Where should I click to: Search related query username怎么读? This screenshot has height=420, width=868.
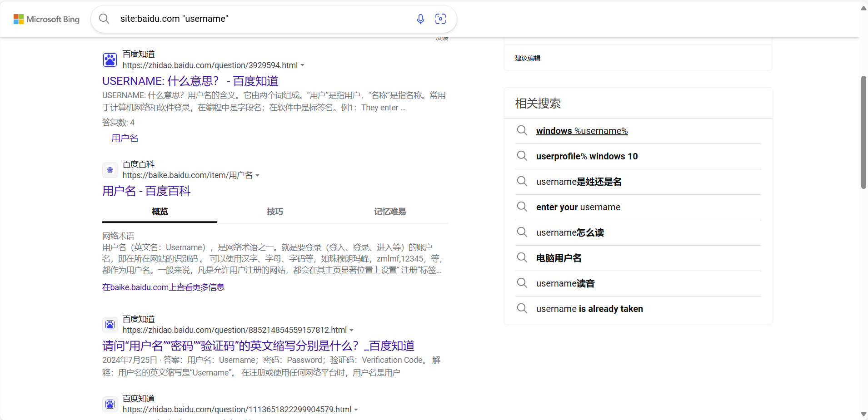[570, 232]
